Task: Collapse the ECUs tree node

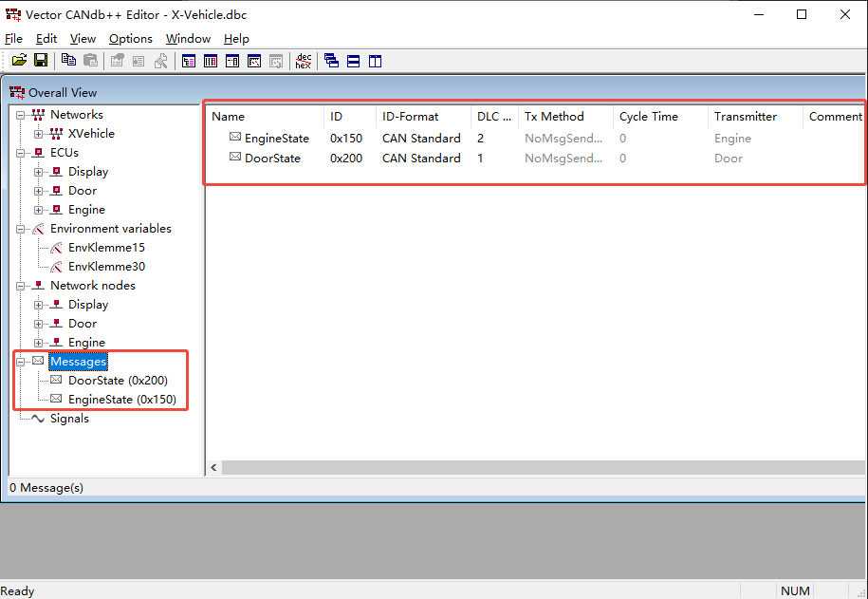Action: pos(21,153)
